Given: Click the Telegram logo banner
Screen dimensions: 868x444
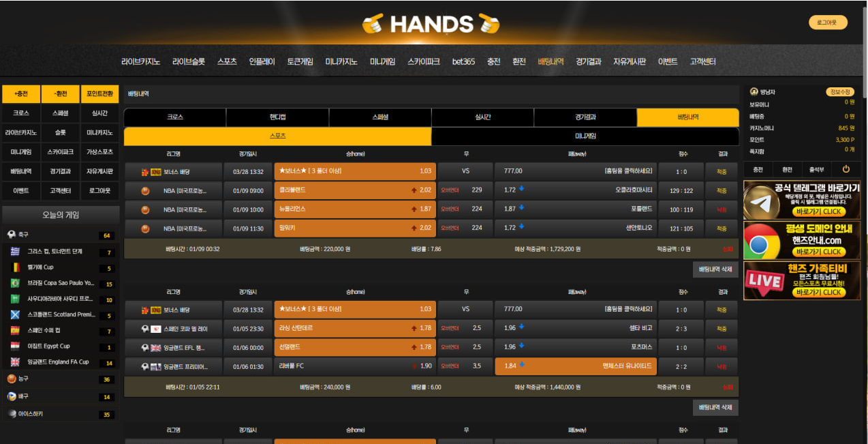Looking at the screenshot, I should click(x=760, y=199).
